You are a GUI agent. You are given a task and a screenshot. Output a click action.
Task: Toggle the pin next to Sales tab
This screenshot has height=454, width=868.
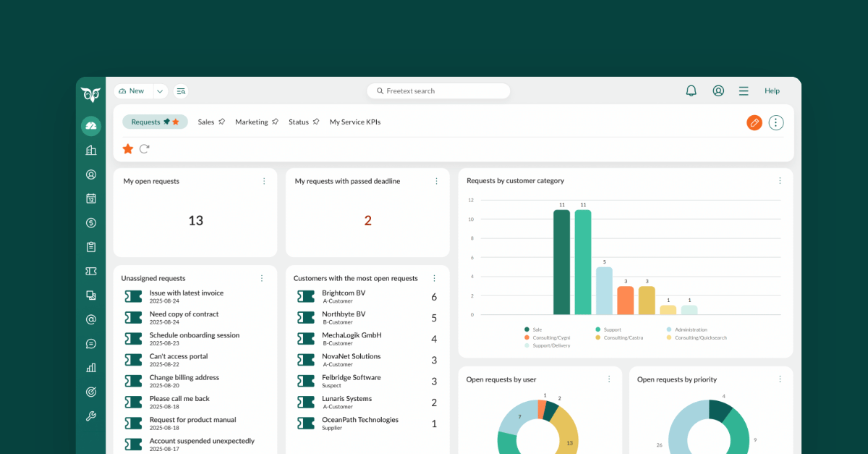[221, 122]
